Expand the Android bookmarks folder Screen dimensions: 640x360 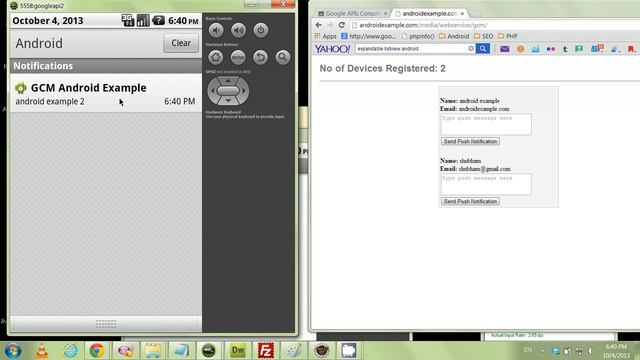coord(454,36)
